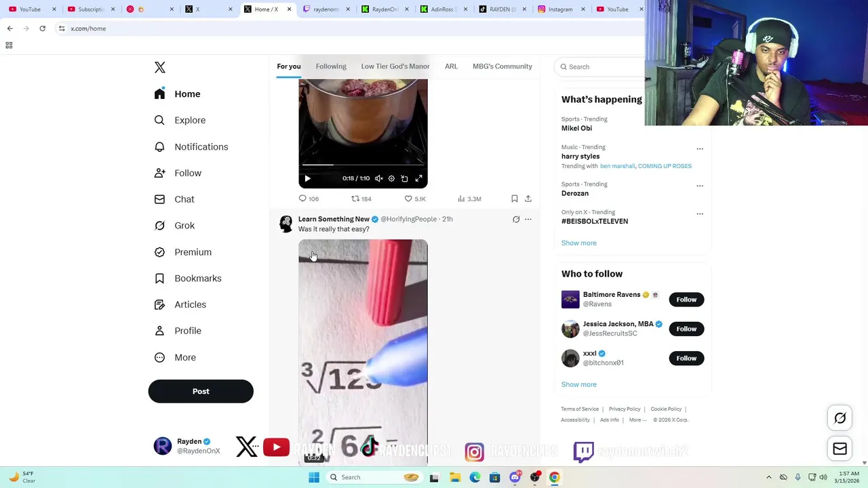The width and height of the screenshot is (868, 488).
Task: Play the cooking video
Action: click(307, 178)
